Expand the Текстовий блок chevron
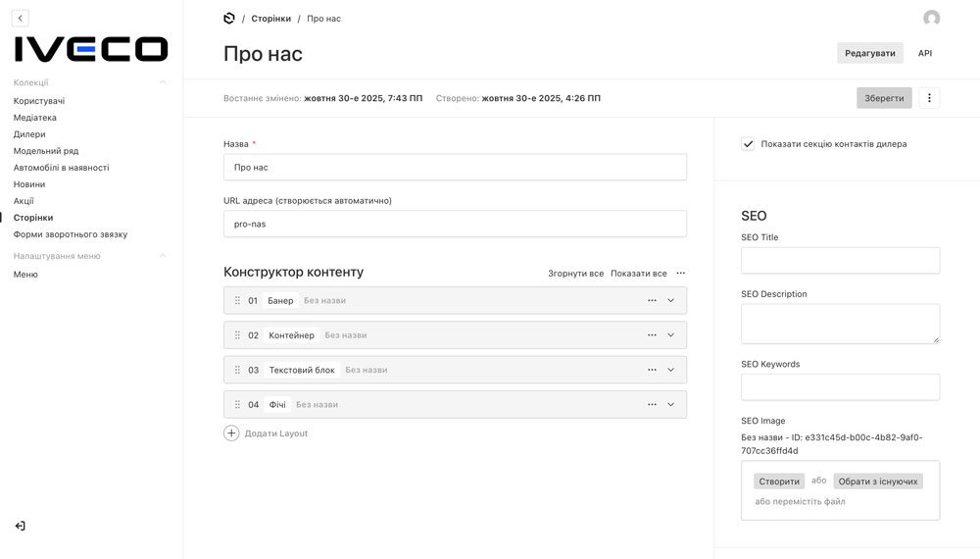Image resolution: width=980 pixels, height=559 pixels. (x=671, y=370)
